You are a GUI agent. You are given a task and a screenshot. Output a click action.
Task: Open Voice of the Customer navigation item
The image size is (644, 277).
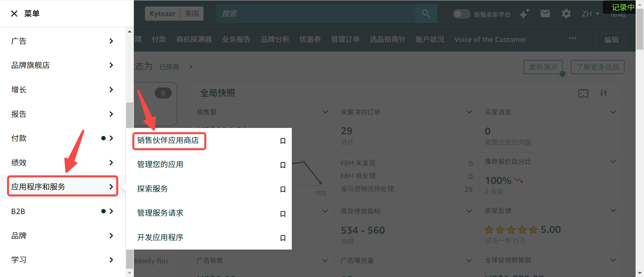490,40
